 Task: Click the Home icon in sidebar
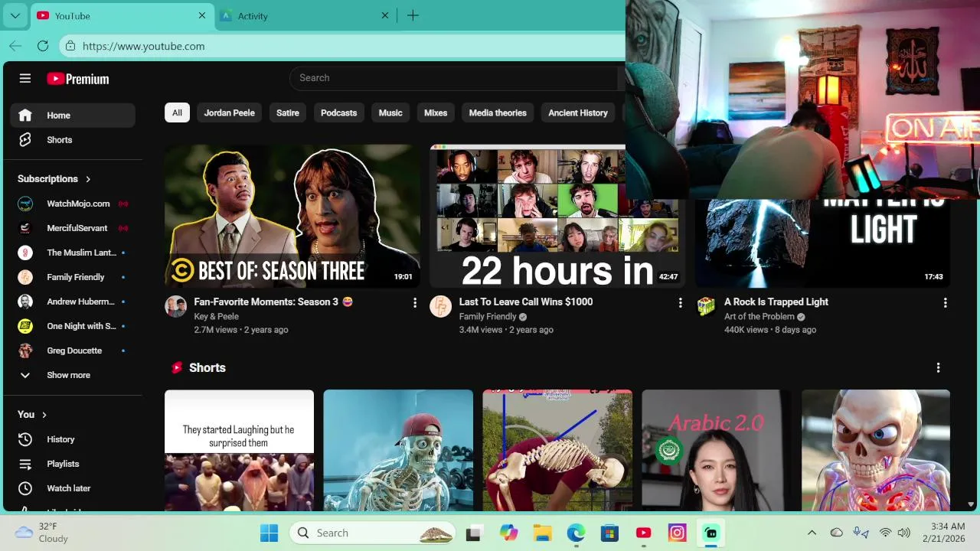coord(25,115)
